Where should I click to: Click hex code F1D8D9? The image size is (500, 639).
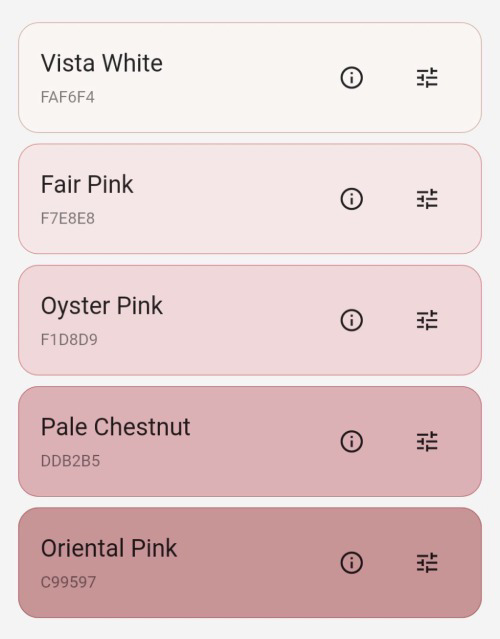pyautogui.click(x=69, y=340)
